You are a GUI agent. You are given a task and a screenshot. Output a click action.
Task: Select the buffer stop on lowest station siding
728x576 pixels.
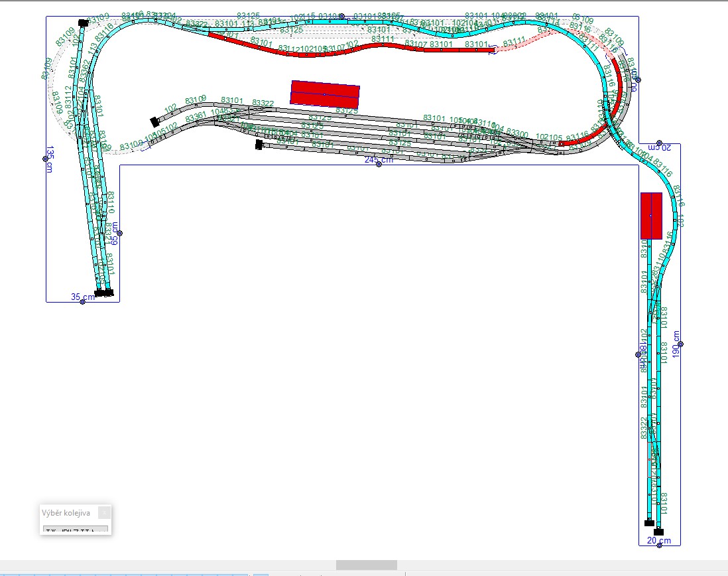point(259,145)
